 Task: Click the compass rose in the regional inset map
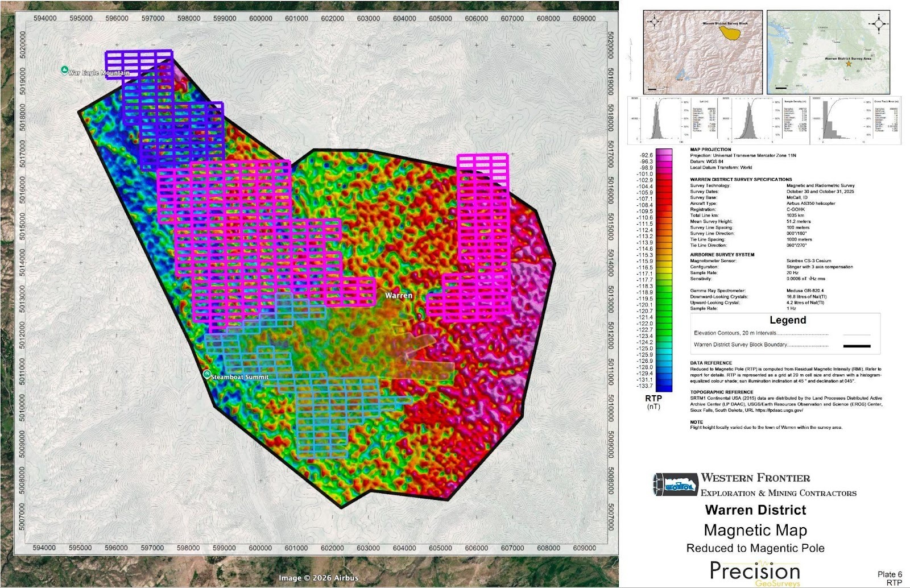tap(879, 24)
